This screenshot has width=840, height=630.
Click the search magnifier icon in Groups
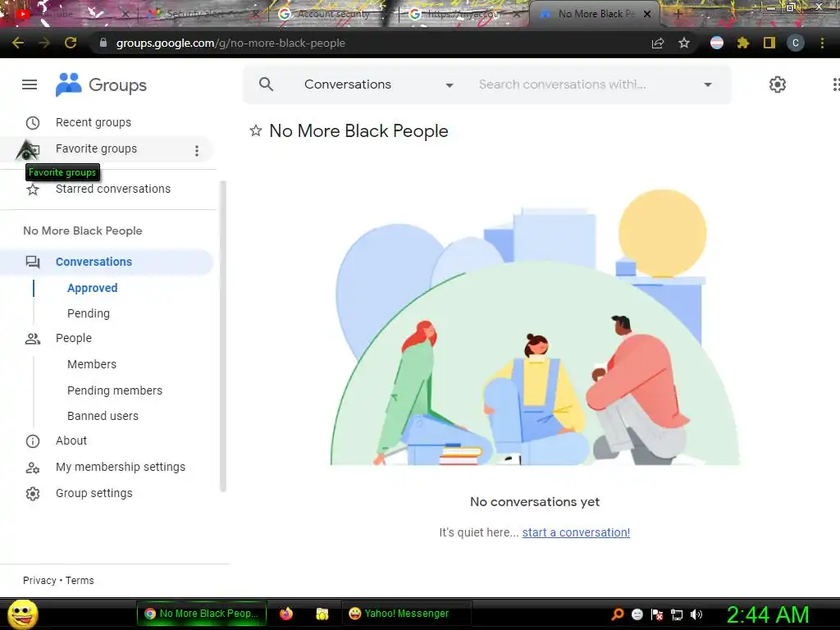267,84
